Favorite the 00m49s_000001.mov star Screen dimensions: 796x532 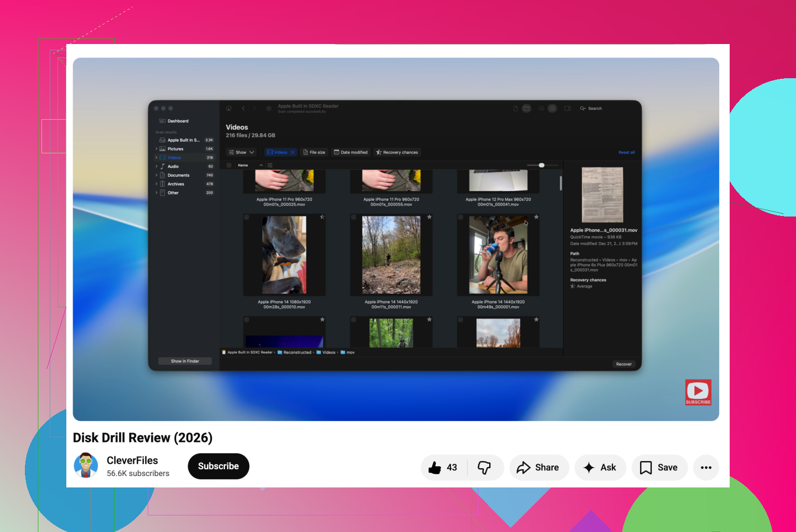[x=536, y=217]
